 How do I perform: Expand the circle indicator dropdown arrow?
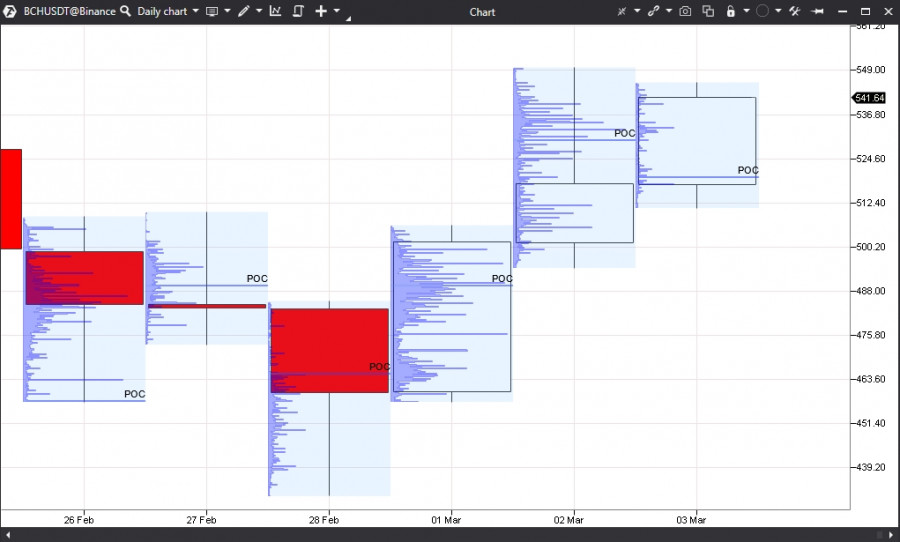[778, 11]
